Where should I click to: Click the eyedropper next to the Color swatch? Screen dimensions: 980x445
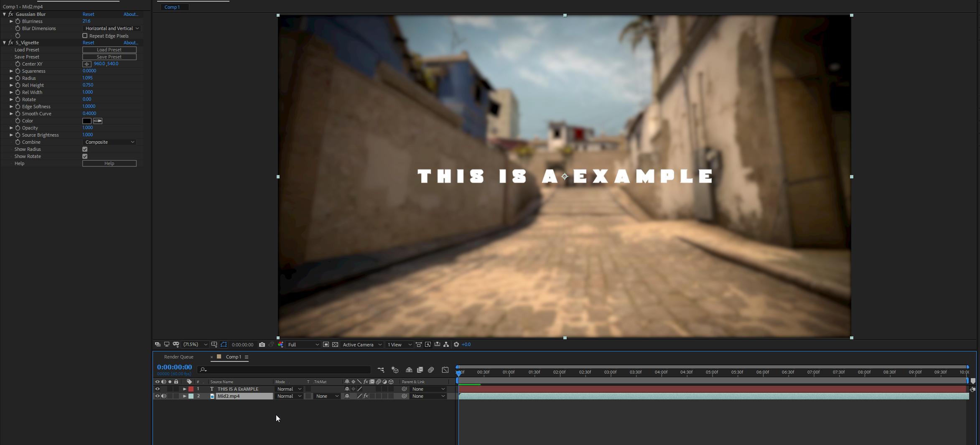[98, 121]
